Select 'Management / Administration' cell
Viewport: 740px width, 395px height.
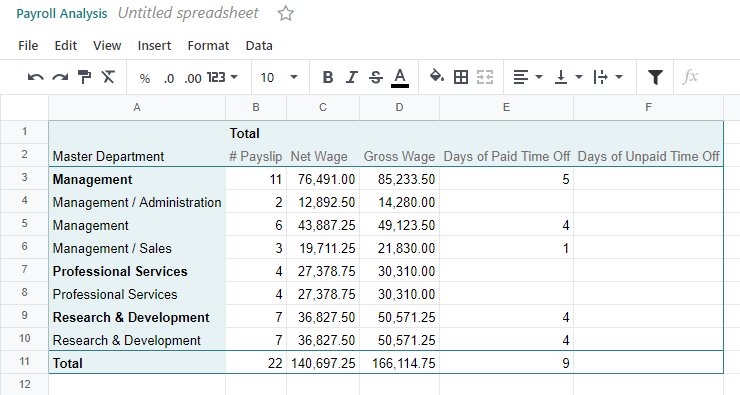(x=137, y=202)
